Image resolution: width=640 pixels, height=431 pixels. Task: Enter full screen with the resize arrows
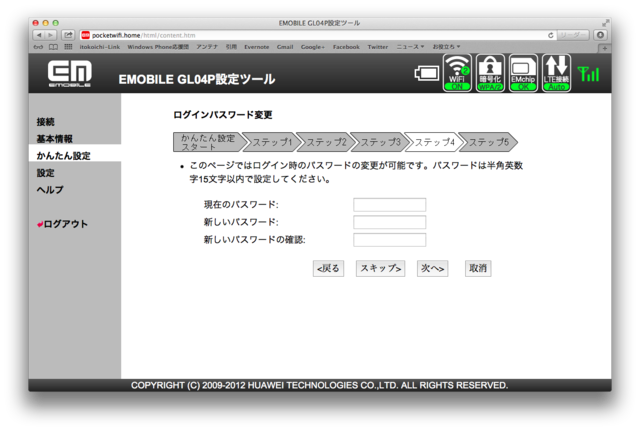pos(605,23)
